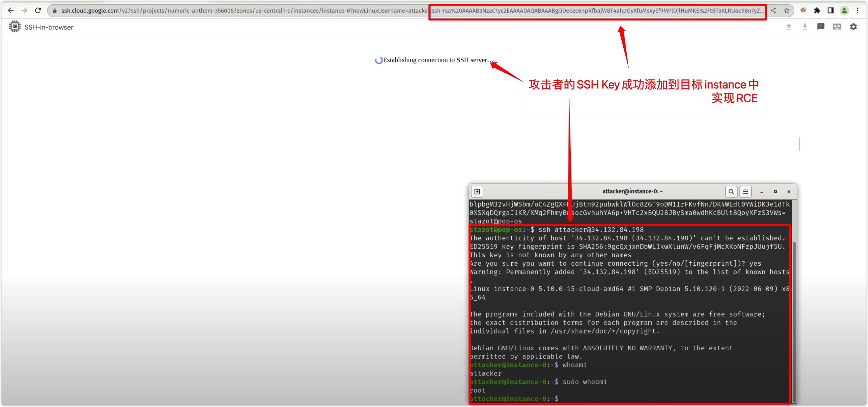Open the Send feedback icon

821,27
